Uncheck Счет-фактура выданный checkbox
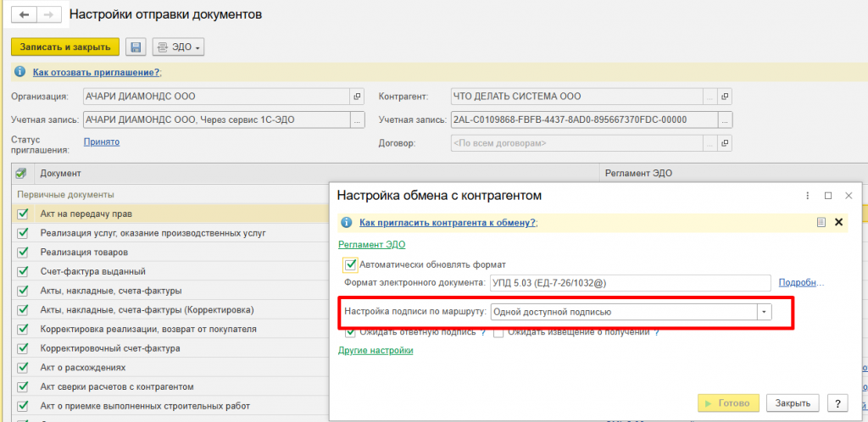868x422 pixels. point(23,271)
